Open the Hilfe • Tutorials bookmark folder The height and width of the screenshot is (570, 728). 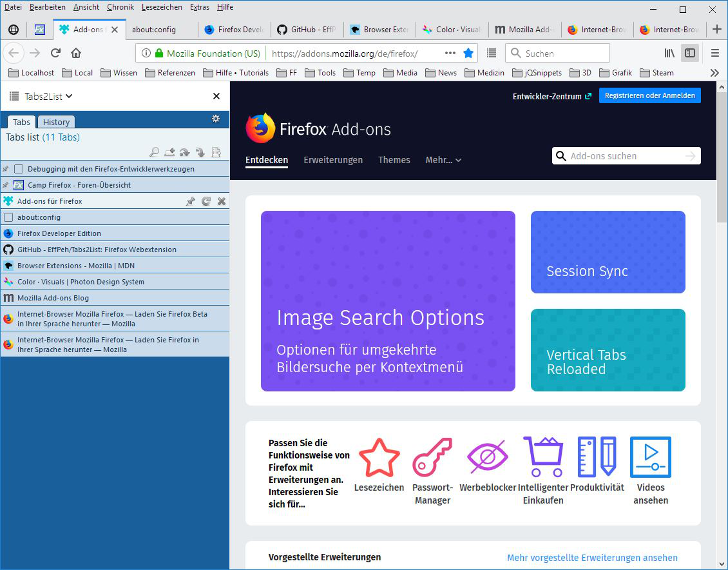pos(236,72)
